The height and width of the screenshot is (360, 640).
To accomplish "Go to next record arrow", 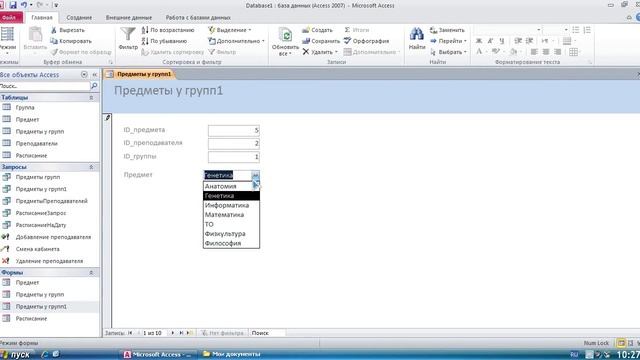I will pyautogui.click(x=172, y=333).
